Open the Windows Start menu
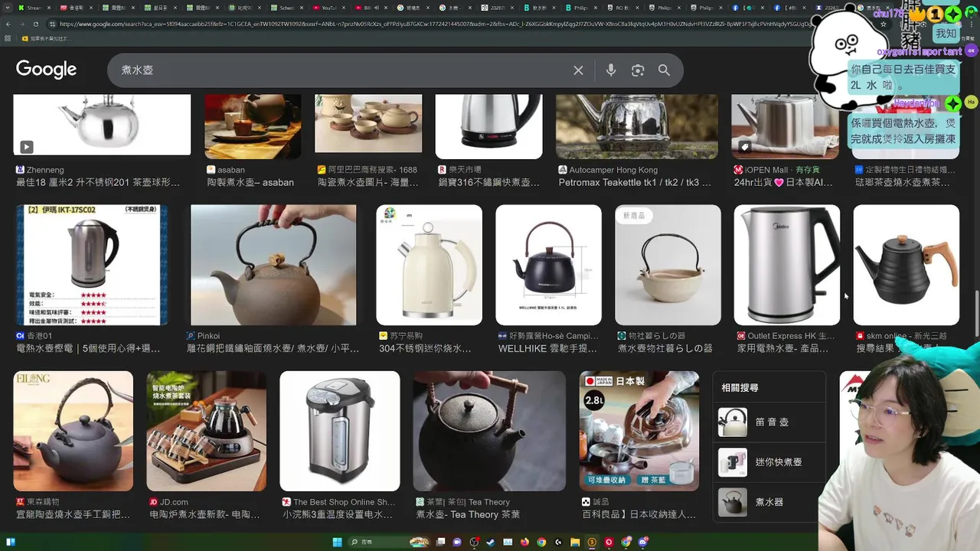This screenshot has width=980, height=551. coord(338,542)
